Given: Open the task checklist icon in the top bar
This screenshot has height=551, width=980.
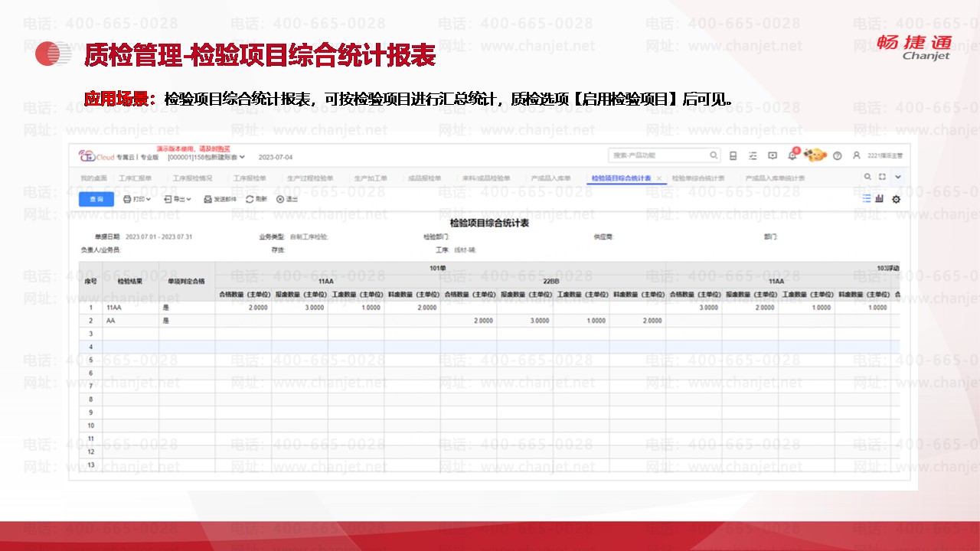Looking at the screenshot, I should click(753, 156).
